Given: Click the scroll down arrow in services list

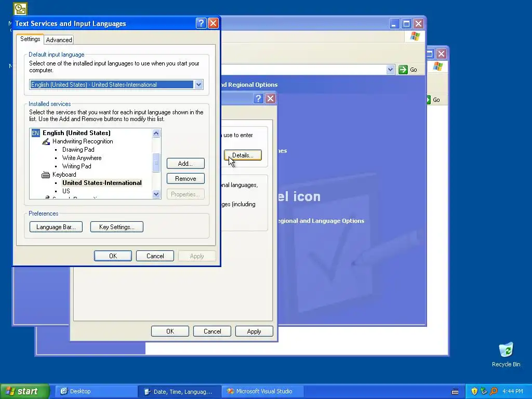Looking at the screenshot, I should (156, 194).
